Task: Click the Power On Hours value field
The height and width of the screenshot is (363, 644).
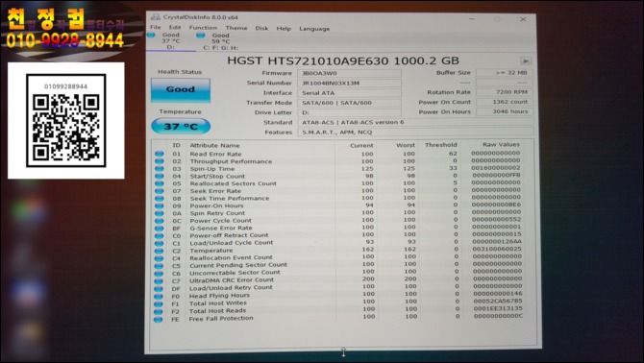Action: tap(504, 111)
